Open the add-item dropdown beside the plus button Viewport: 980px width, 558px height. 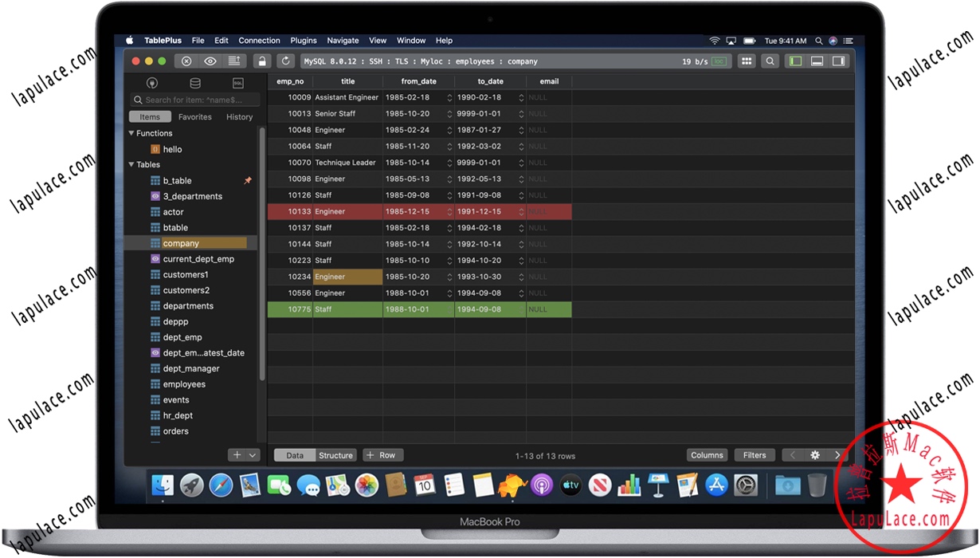click(x=250, y=454)
